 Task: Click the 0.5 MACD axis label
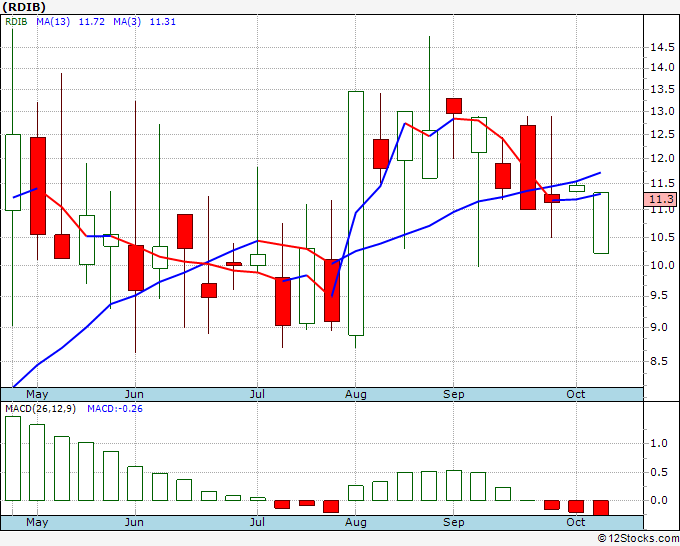pos(659,472)
